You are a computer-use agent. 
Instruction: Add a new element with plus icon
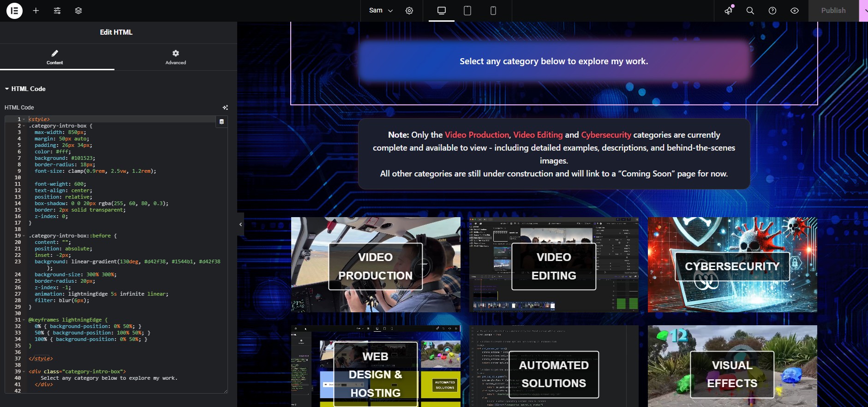point(36,11)
